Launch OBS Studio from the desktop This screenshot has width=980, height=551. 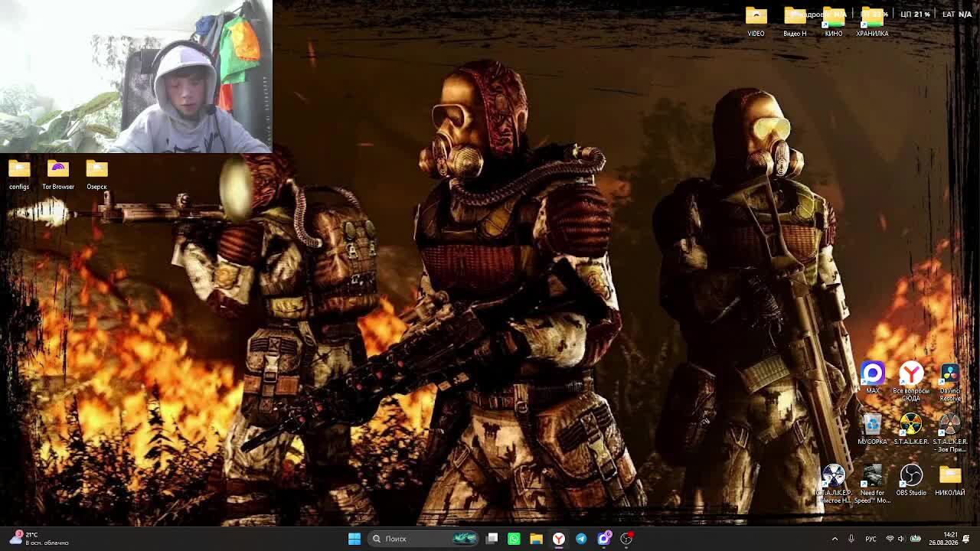(911, 481)
